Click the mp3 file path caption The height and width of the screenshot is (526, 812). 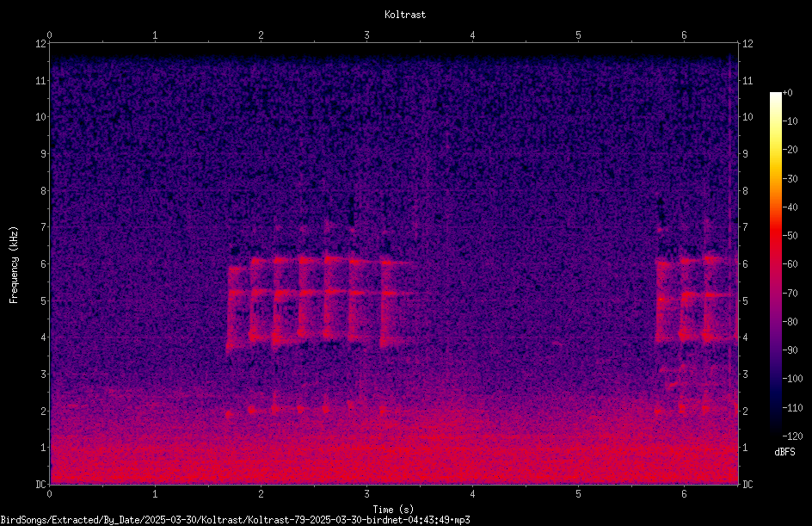click(x=235, y=520)
